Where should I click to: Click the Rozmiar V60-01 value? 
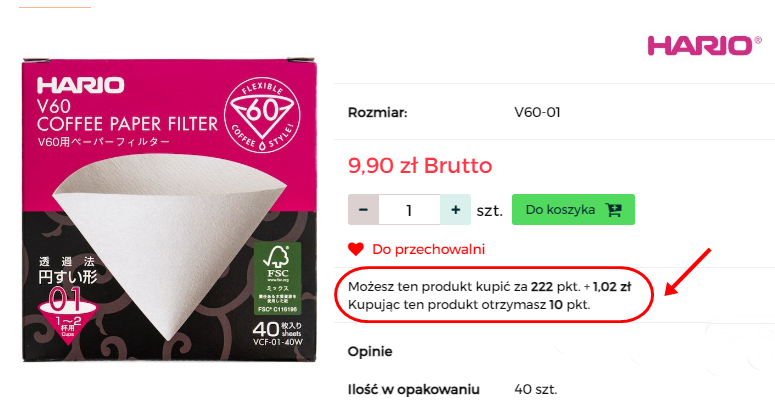coord(537,113)
